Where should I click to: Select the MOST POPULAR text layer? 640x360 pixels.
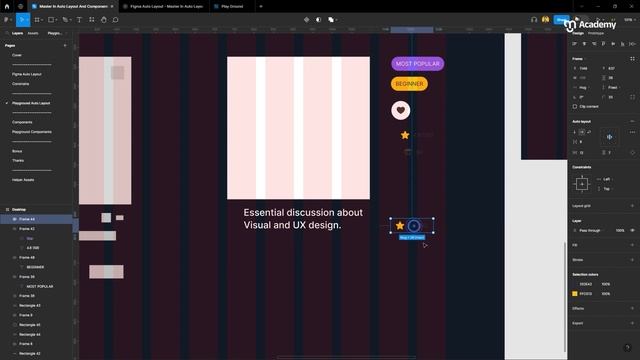click(40, 287)
